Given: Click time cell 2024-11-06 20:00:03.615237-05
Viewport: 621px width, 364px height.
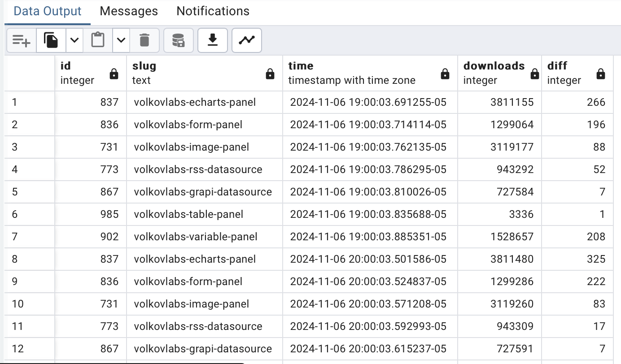Looking at the screenshot, I should [370, 349].
